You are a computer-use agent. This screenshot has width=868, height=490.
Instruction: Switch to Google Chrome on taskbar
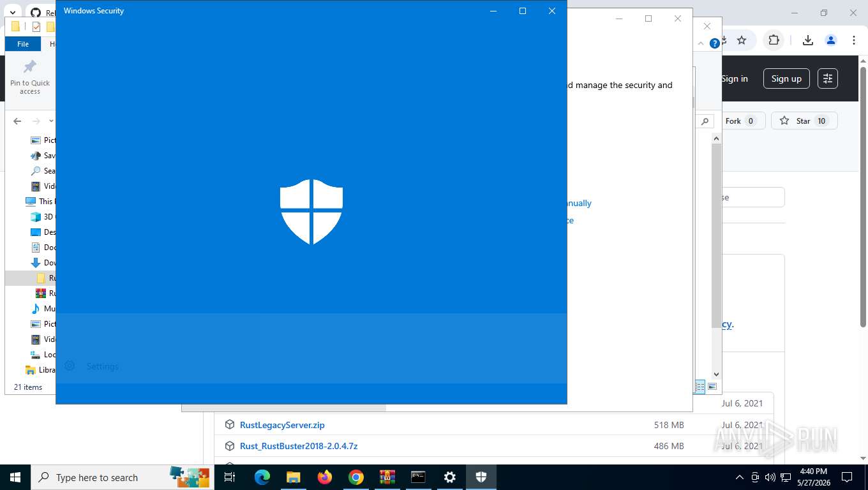coord(355,477)
